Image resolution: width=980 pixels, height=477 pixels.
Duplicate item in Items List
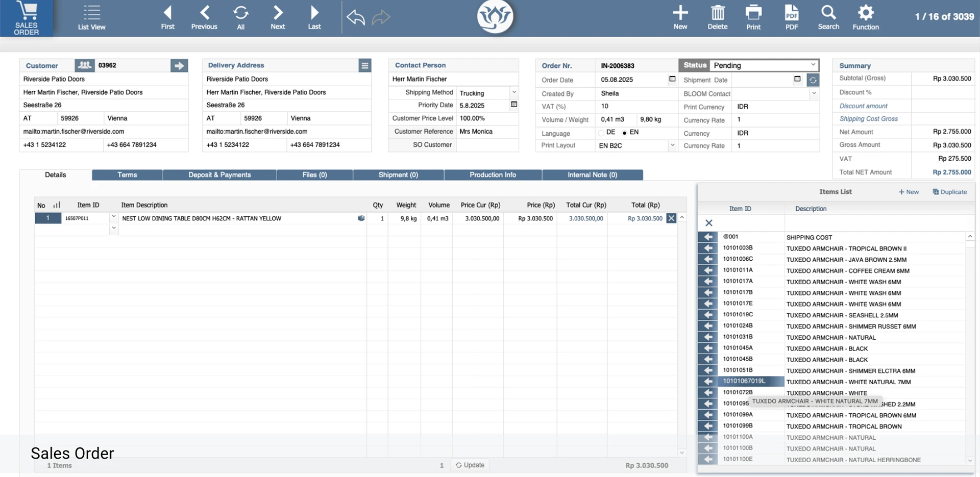pyautogui.click(x=950, y=192)
